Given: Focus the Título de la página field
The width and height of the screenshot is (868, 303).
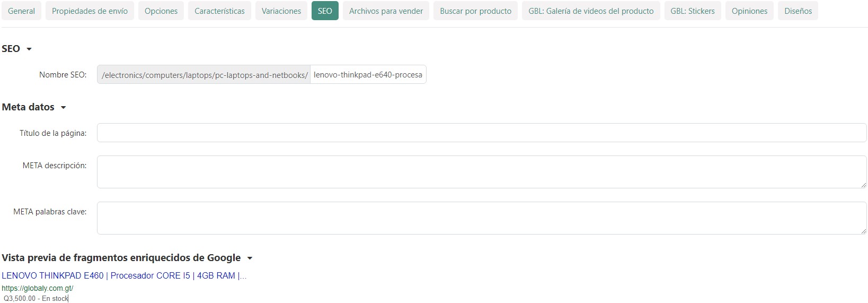Looking at the screenshot, I should click(481, 133).
